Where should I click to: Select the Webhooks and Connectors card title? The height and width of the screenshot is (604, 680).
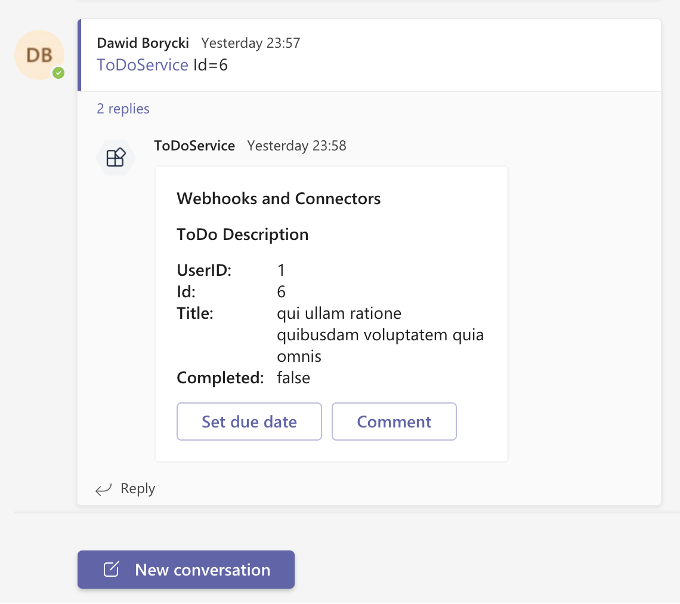(x=279, y=199)
